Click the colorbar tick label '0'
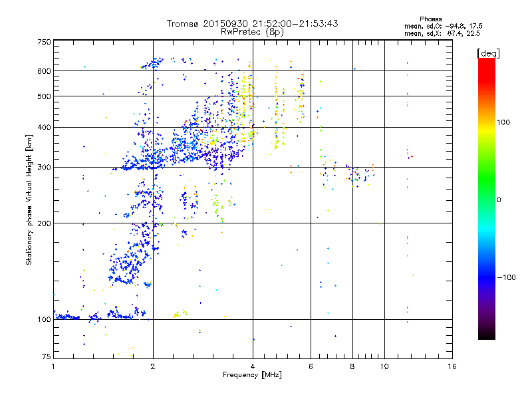This screenshot has width=532, height=399. pos(499,200)
